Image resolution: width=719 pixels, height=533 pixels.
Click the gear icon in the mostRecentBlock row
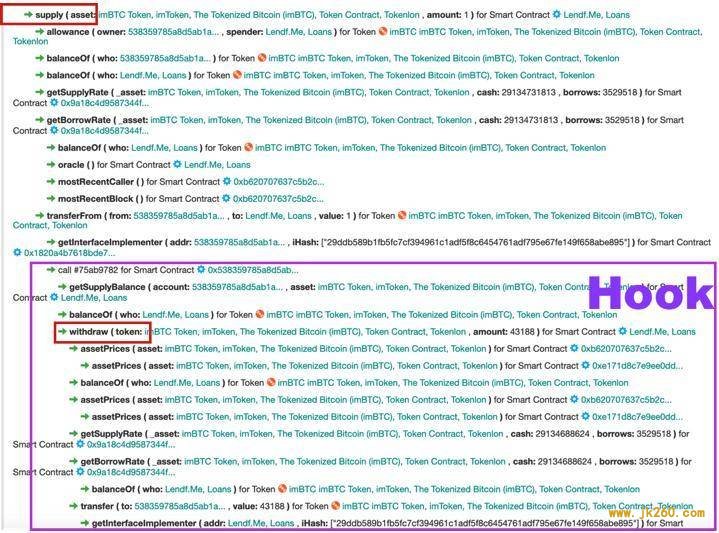tap(226, 198)
